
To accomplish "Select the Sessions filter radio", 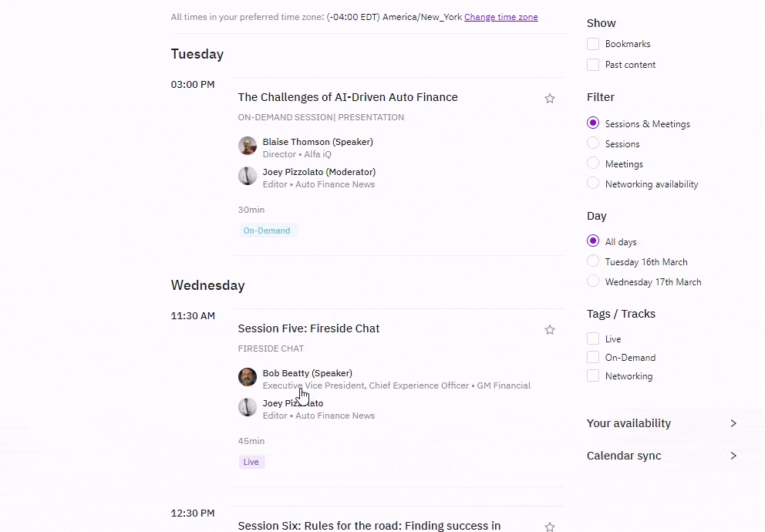I will tap(593, 143).
